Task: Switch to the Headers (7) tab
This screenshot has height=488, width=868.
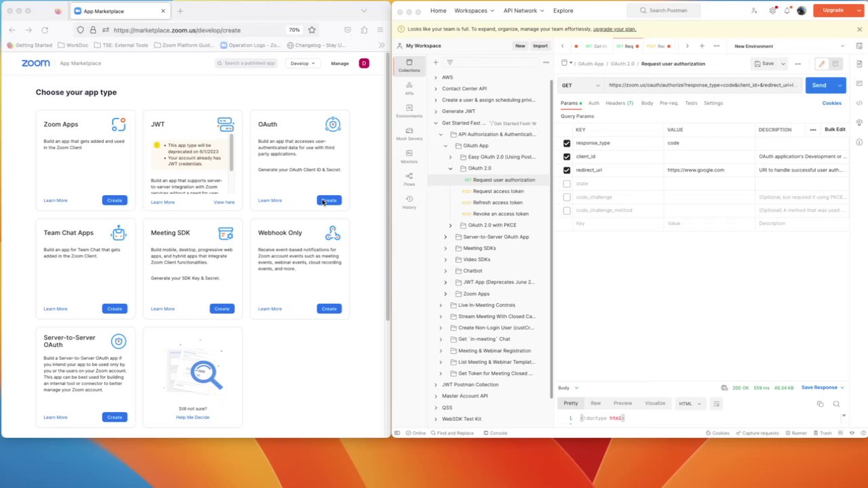Action: click(x=619, y=103)
